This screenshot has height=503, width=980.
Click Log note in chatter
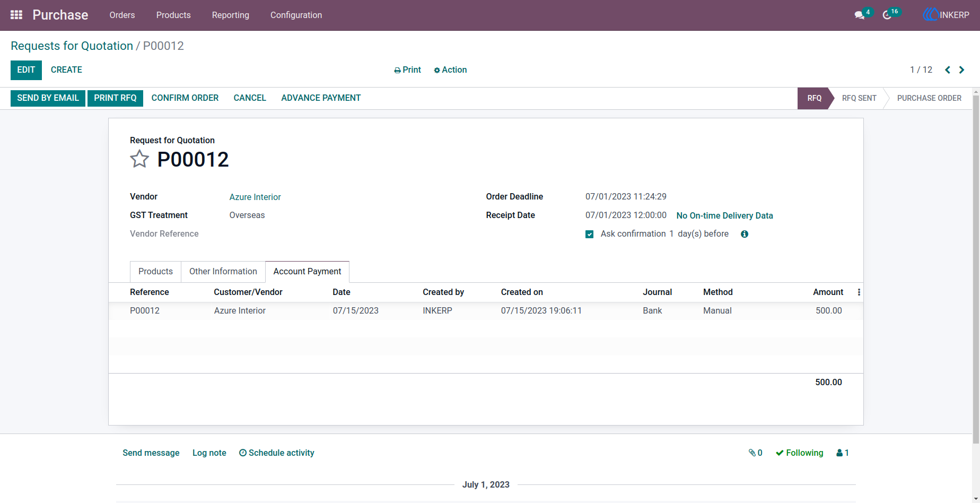click(209, 453)
